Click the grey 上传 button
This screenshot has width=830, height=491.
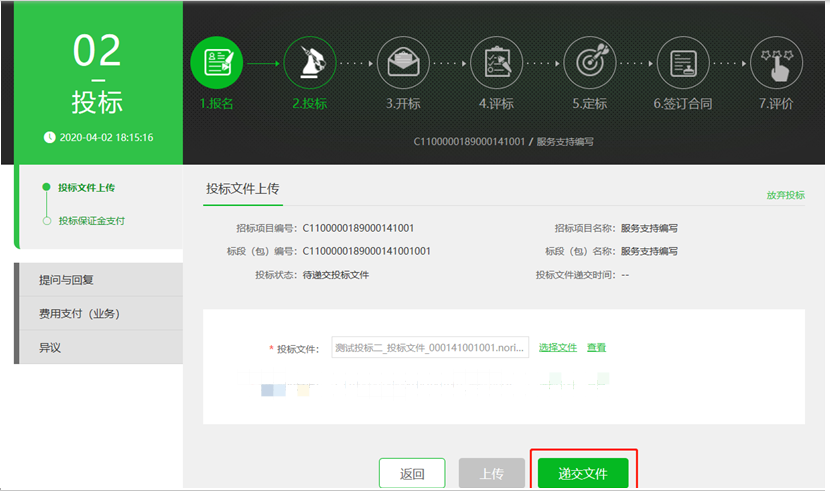[x=492, y=474]
